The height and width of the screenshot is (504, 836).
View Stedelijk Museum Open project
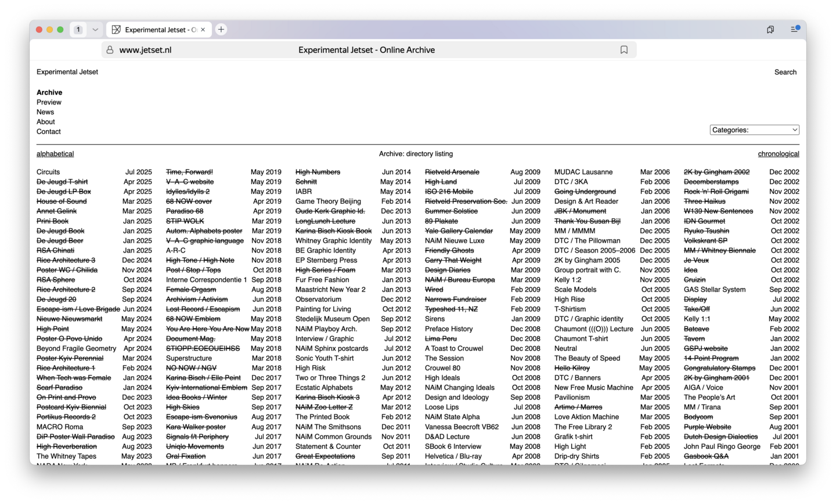click(x=333, y=319)
